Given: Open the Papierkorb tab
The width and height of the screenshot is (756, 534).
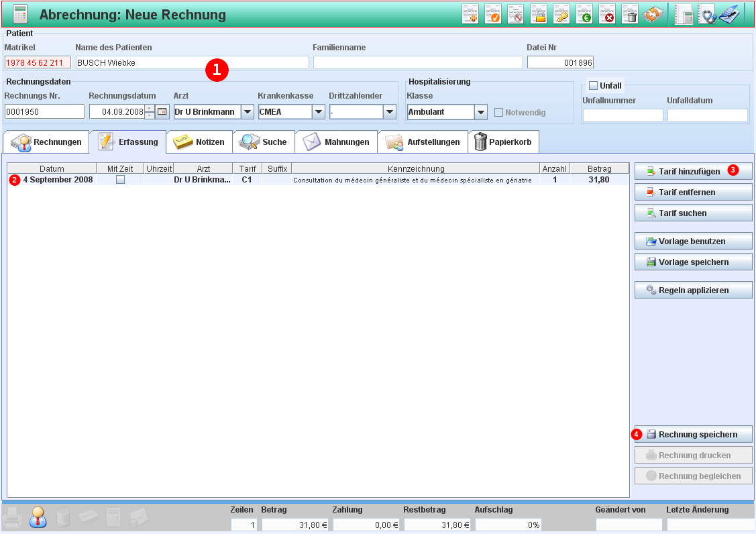Looking at the screenshot, I should [503, 142].
